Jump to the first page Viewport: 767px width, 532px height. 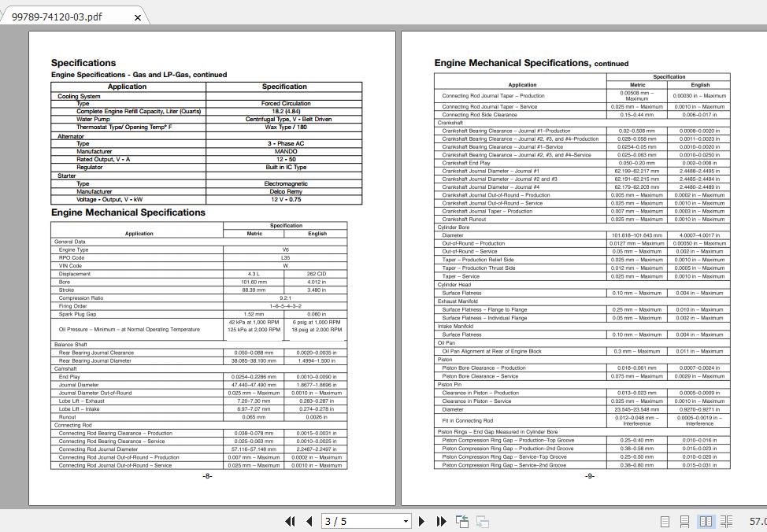coord(290,521)
